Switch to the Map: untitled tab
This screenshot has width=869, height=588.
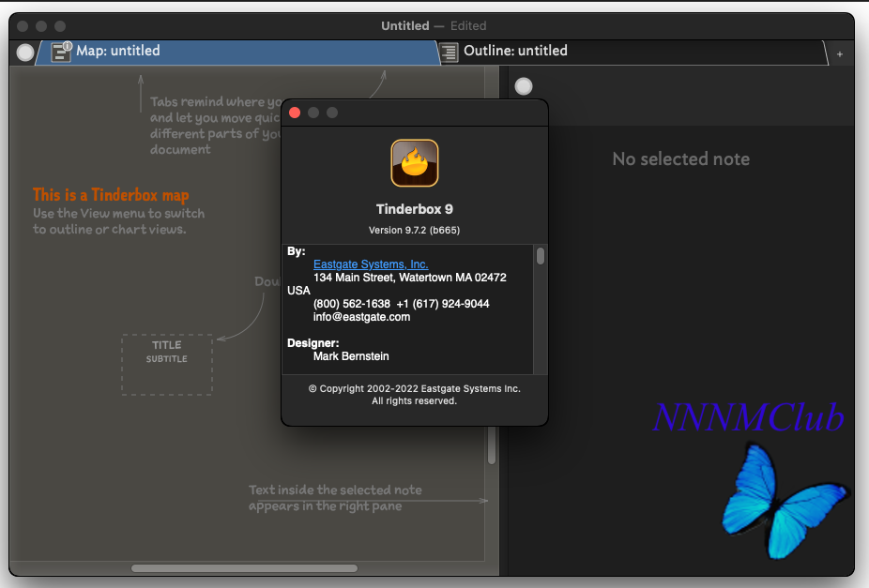[x=237, y=52]
